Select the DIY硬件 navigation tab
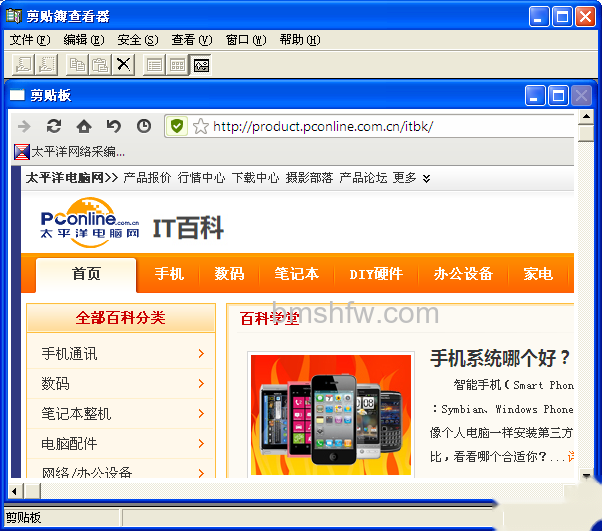The image size is (602, 531). pos(376,274)
